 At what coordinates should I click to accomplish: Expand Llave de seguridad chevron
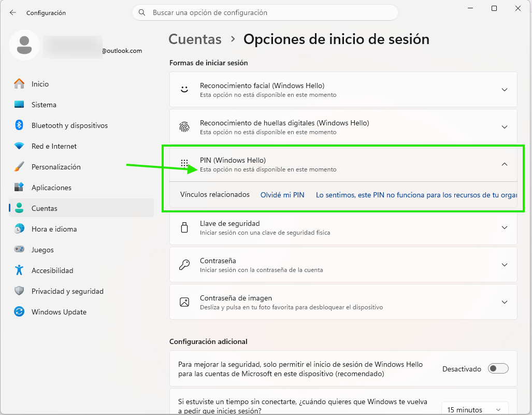tap(505, 227)
